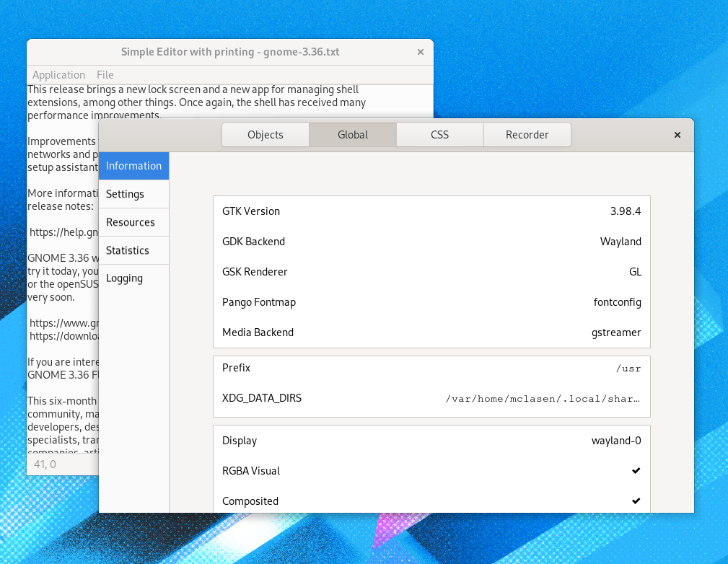Click the Composited checkmark
Image resolution: width=728 pixels, height=564 pixels.
pos(636,501)
